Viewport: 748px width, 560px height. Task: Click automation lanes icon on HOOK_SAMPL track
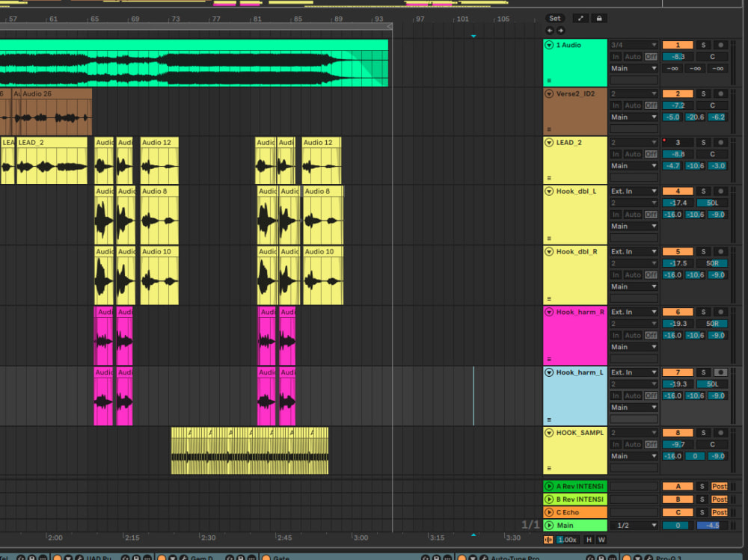pyautogui.click(x=549, y=469)
